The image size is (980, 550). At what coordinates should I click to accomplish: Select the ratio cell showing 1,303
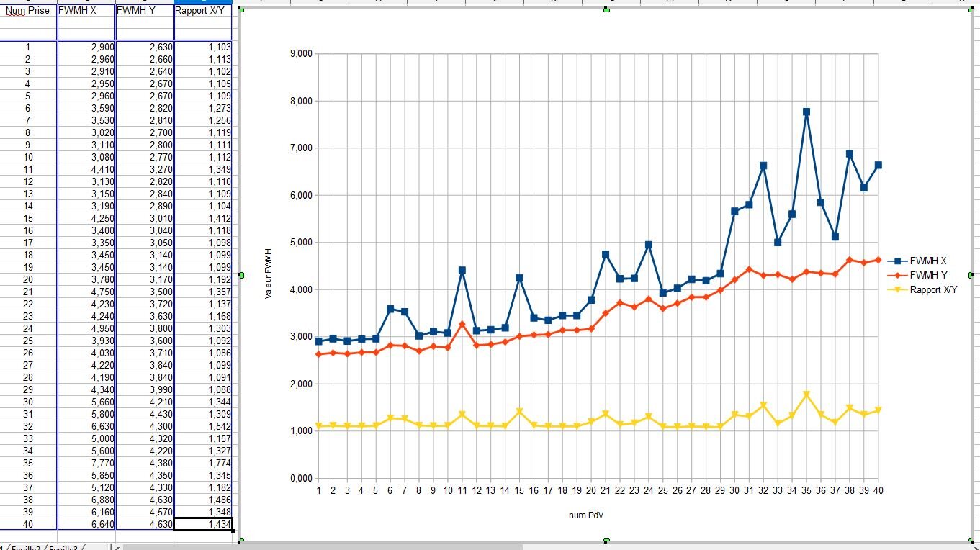203,328
